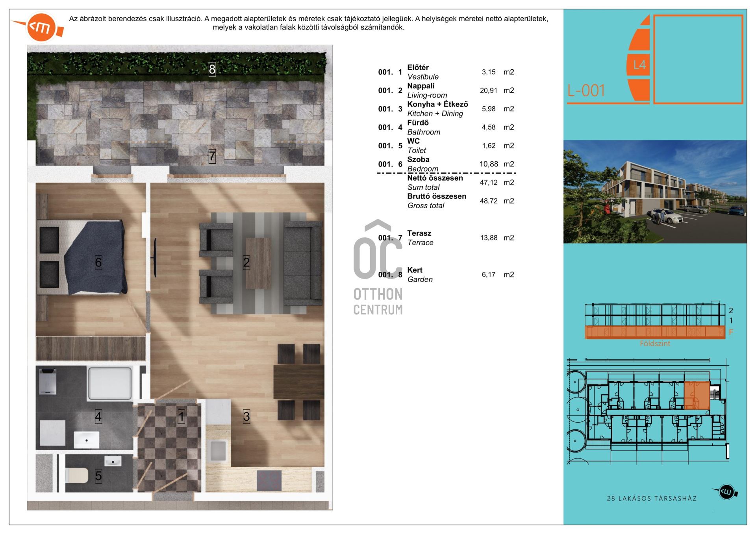Select the Fürdő Bathroom row
The image size is (756, 534).
[x=421, y=127]
